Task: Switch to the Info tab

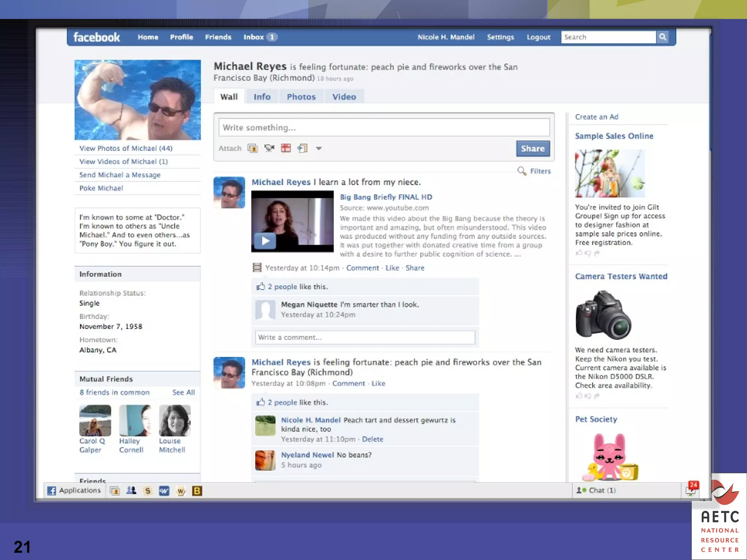Action: (x=262, y=97)
